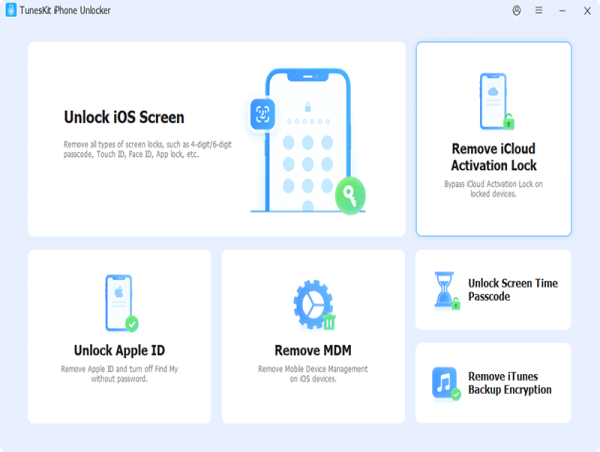Open Unlock Screen Time Passcode label
Screen dimensions: 600x452
pyautogui.click(x=513, y=290)
